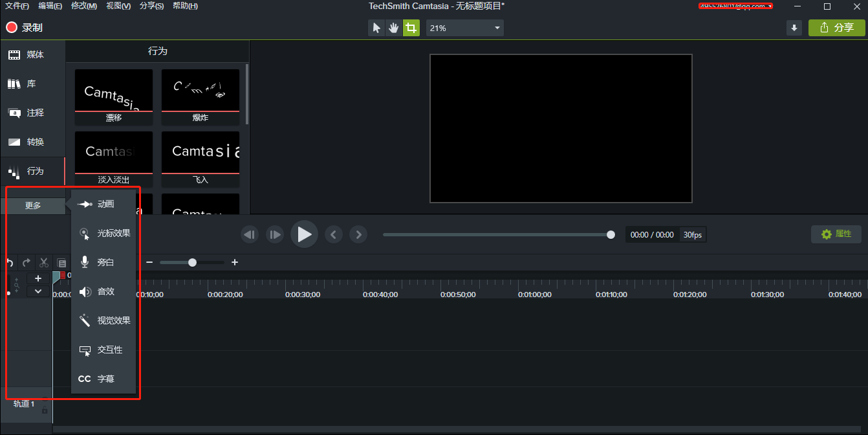Click the timeline ruler at 0:00:30;00
The image size is (868, 435).
point(303,295)
